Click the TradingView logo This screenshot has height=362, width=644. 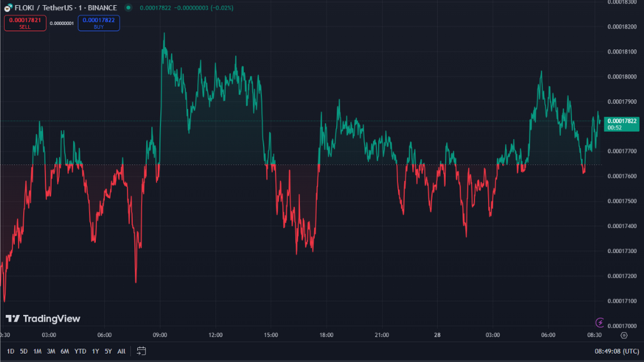tap(43, 318)
